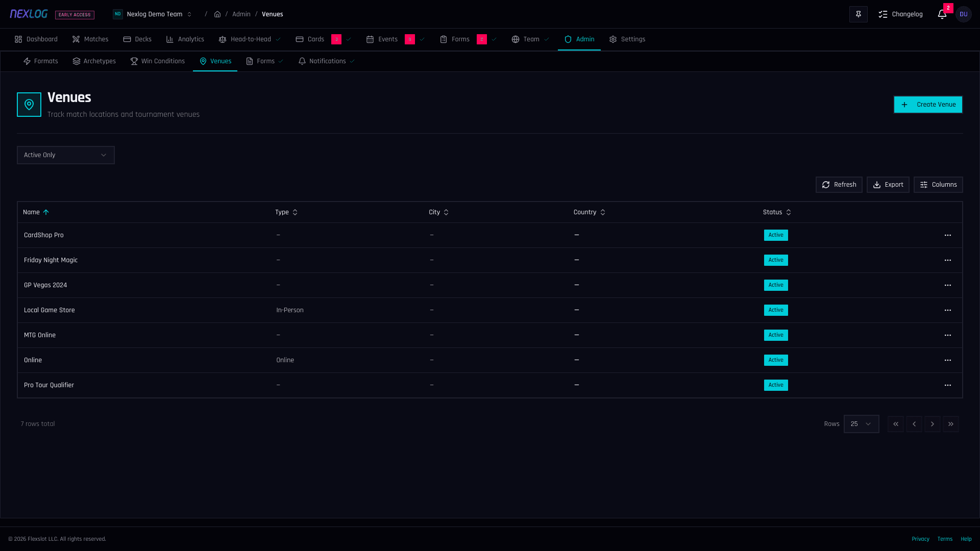The height and width of the screenshot is (551, 980).
Task: Open row actions for Friday Night Magic
Action: [x=947, y=260]
